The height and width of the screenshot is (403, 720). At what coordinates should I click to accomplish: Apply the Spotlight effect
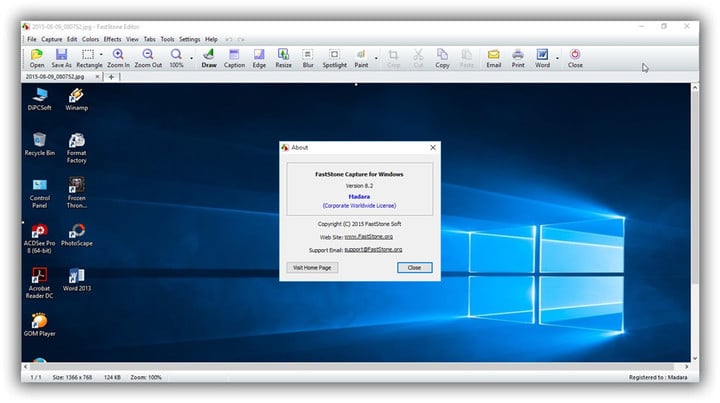(334, 58)
